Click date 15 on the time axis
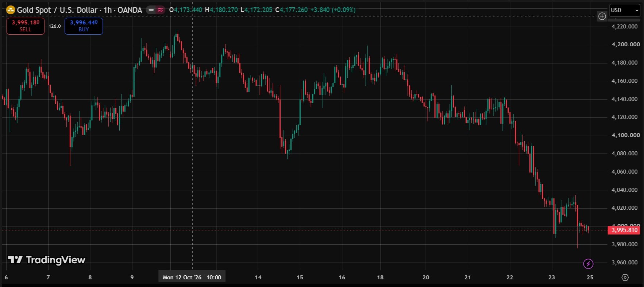 [300, 278]
